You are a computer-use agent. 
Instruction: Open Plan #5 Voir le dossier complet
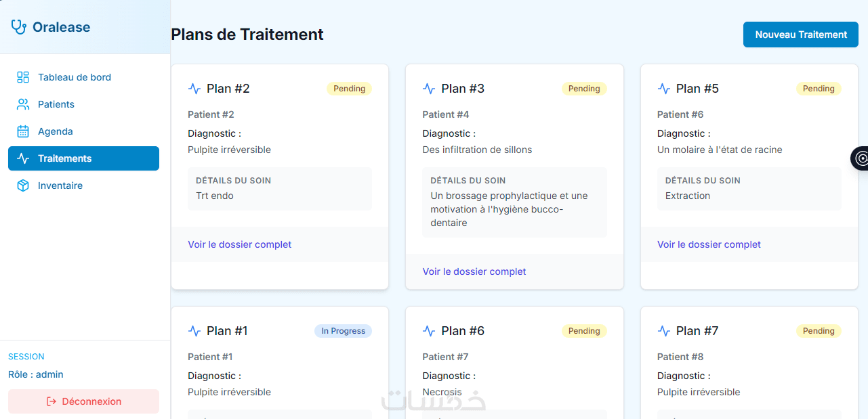[x=709, y=244]
